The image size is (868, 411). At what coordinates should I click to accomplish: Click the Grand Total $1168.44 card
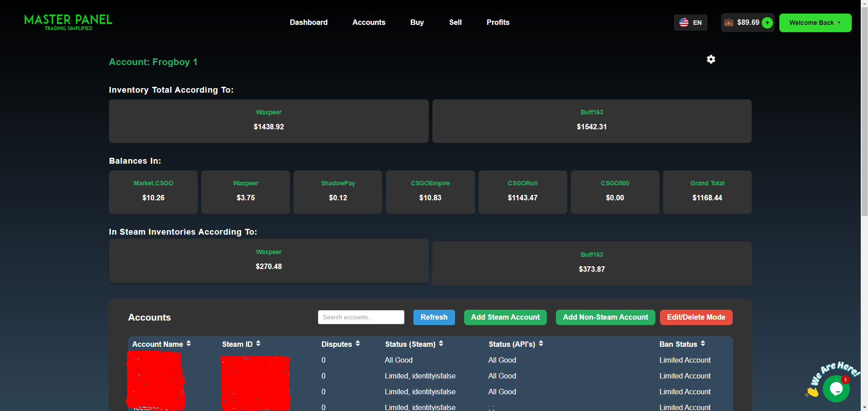click(x=707, y=192)
